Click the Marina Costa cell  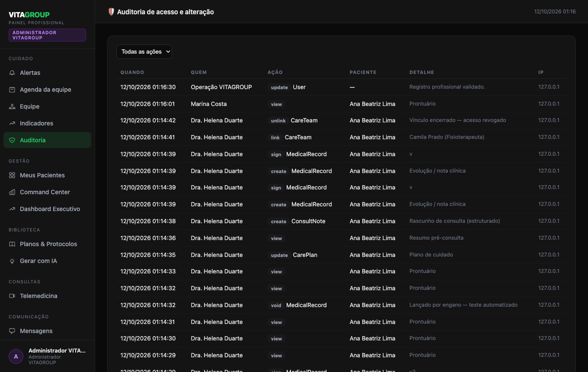point(209,104)
